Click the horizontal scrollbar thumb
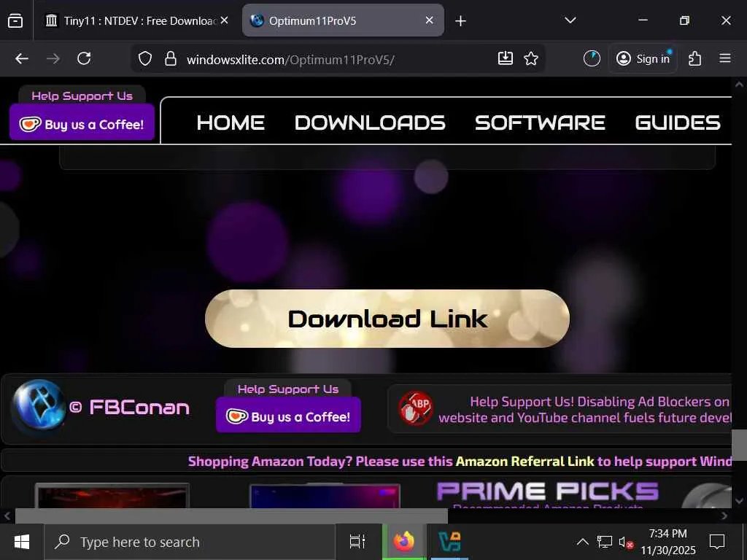747x560 pixels. pos(231,516)
